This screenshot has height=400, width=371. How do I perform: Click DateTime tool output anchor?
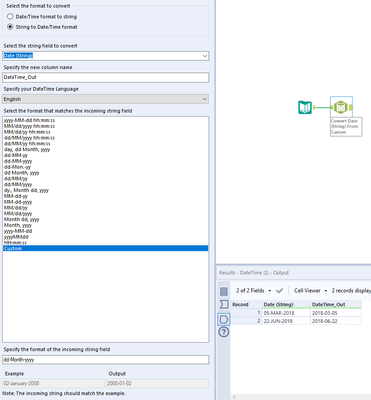(x=351, y=107)
